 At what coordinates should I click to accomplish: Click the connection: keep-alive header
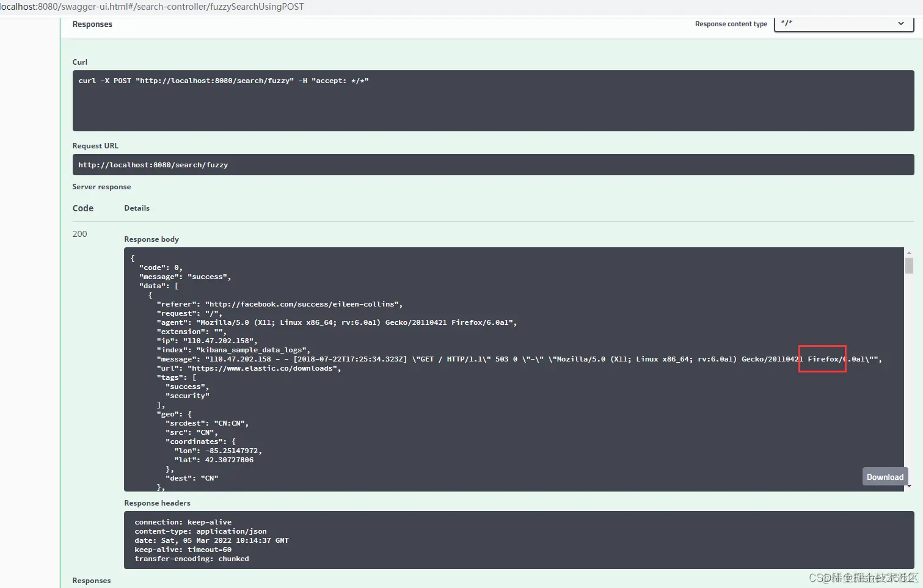point(183,522)
